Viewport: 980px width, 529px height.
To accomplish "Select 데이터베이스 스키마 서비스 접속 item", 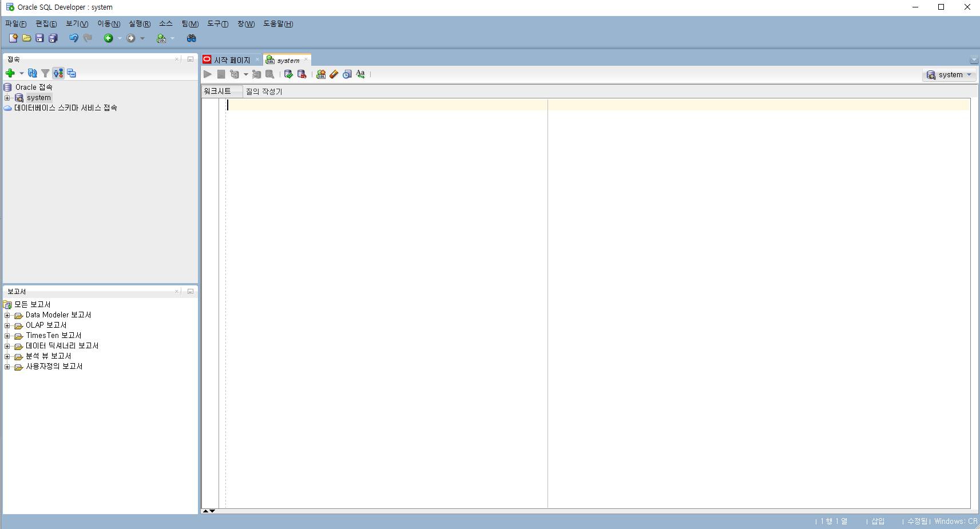I will [66, 108].
